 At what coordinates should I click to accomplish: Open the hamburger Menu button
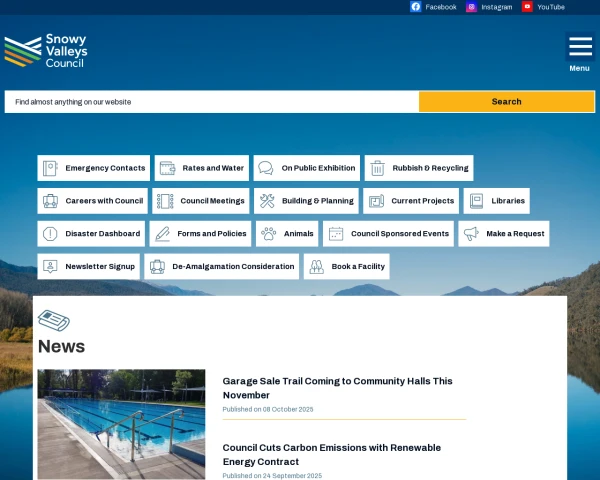coord(579,52)
